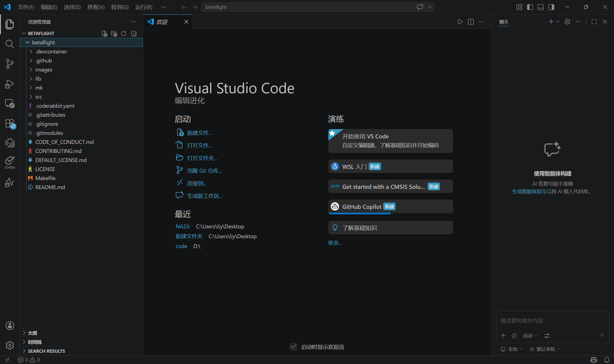Click the chat input 描述要构建的内容

click(x=553, y=321)
